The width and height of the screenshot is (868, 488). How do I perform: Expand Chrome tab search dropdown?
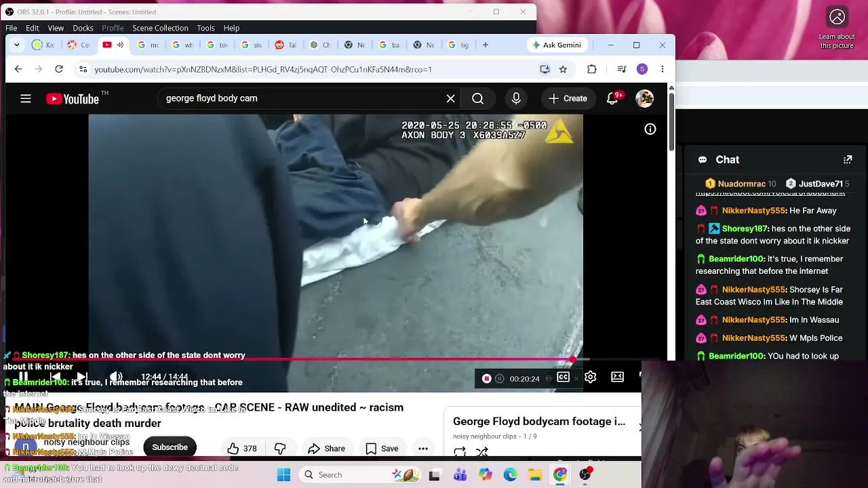point(16,45)
